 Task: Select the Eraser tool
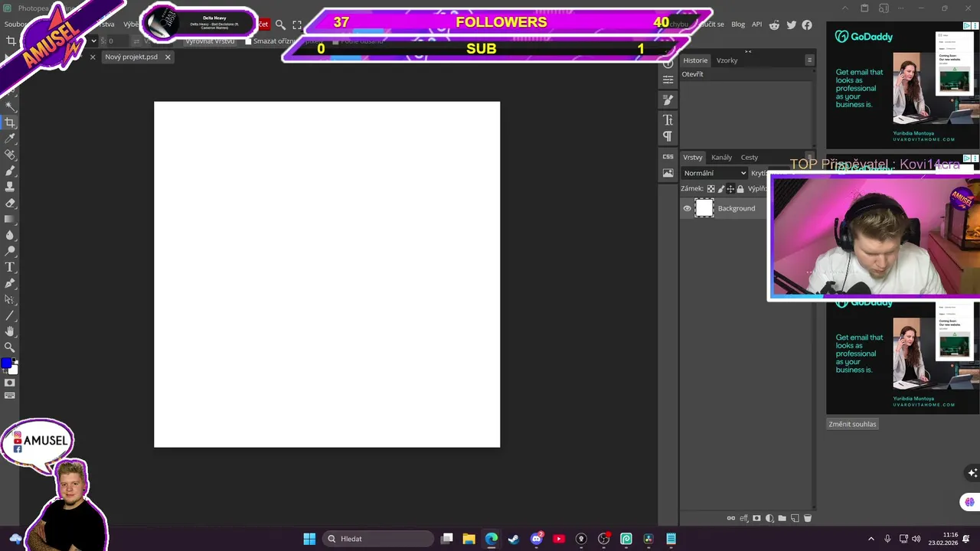click(x=10, y=203)
